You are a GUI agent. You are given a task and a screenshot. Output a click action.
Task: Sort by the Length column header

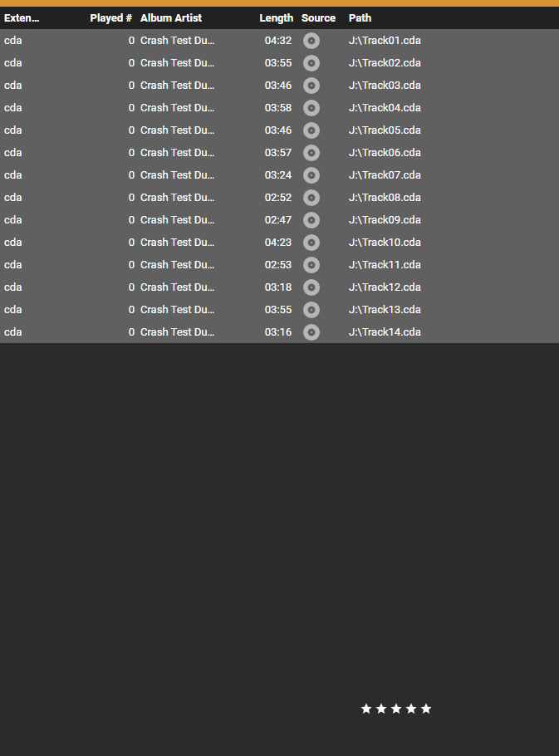276,17
